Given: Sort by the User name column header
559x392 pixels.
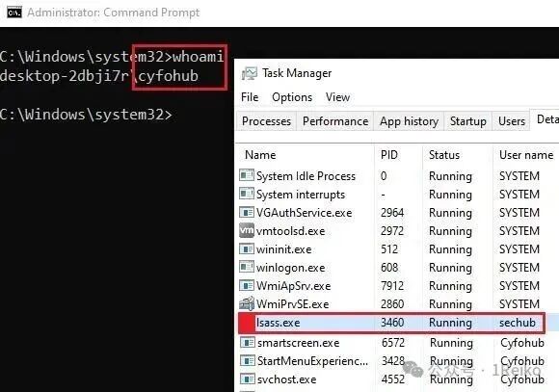Looking at the screenshot, I should [526, 155].
